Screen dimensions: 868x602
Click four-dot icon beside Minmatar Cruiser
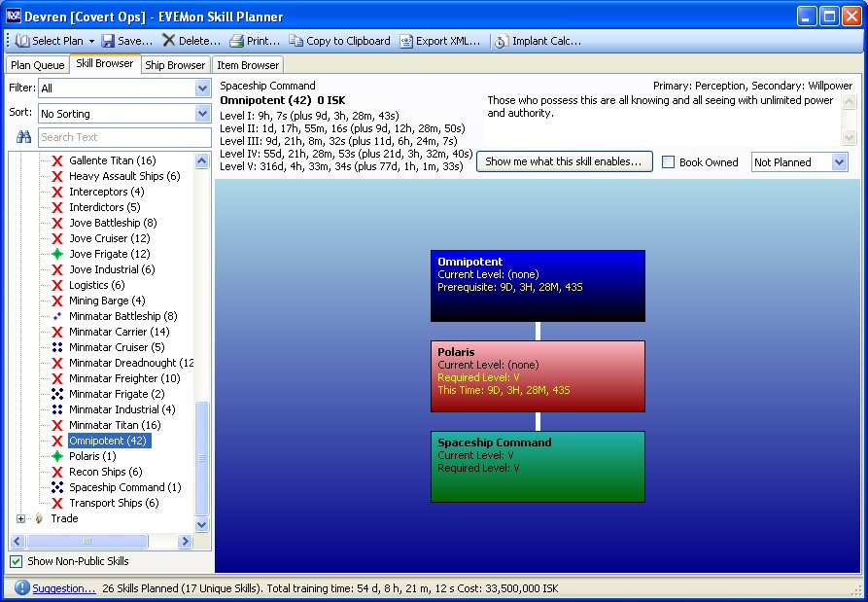coord(57,347)
